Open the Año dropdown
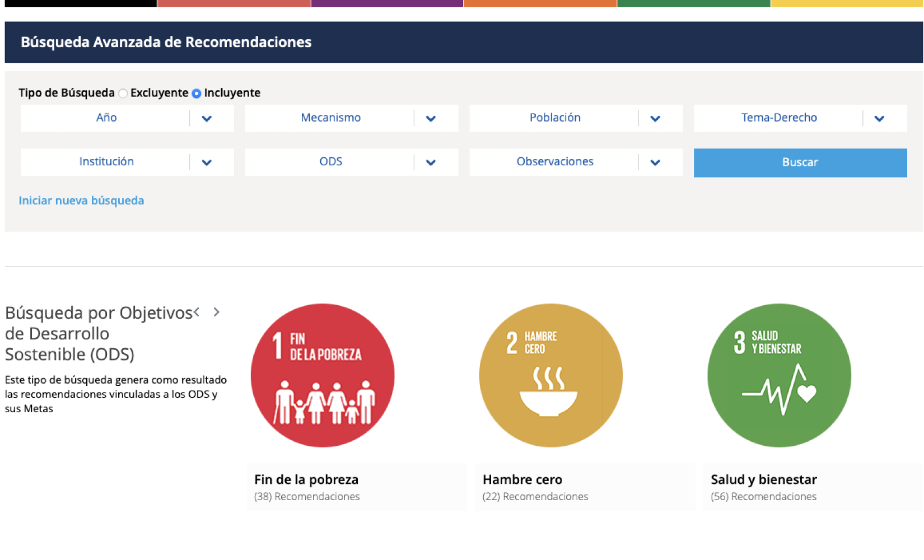The width and height of the screenshot is (924, 560). (127, 118)
